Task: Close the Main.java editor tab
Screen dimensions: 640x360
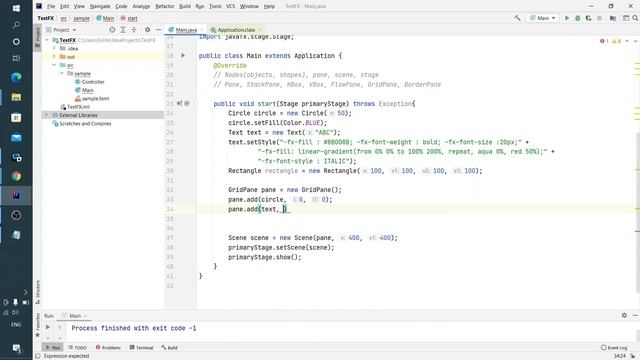Action: (x=202, y=30)
